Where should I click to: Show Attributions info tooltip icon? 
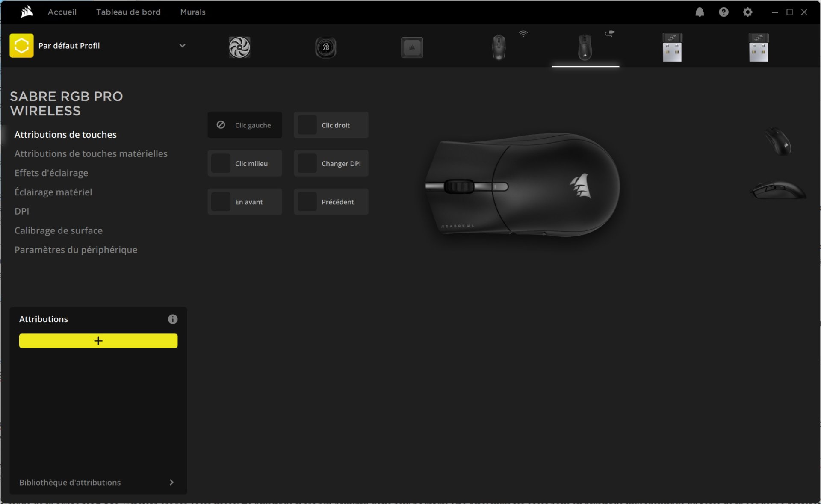173,319
